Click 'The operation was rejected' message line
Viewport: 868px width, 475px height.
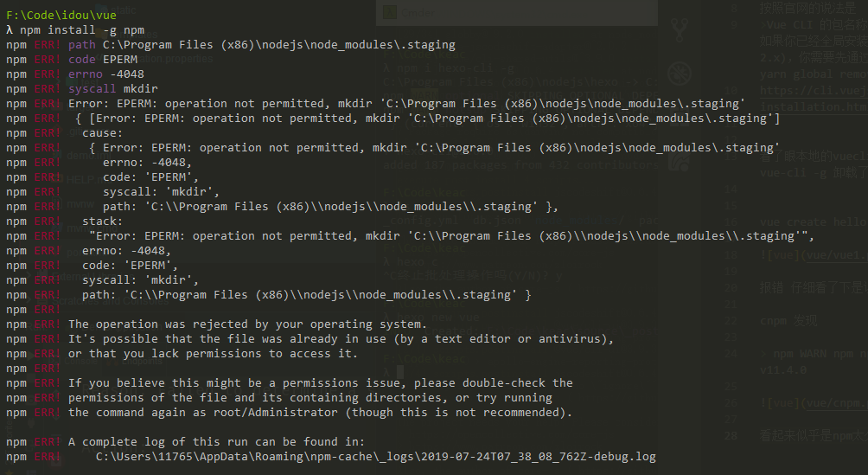pyautogui.click(x=247, y=324)
